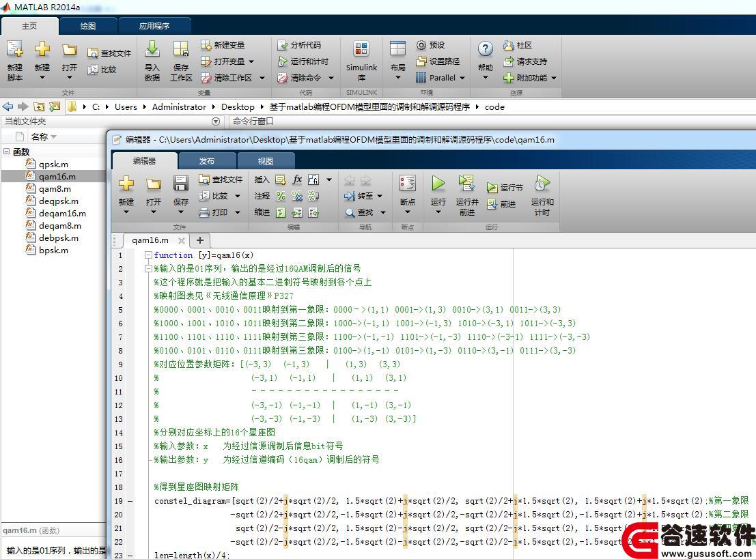
Task: Close the qam16.m document tab
Action: (181, 240)
